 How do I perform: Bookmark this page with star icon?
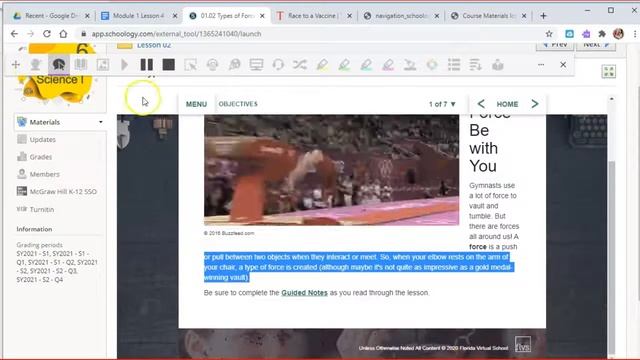(549, 34)
